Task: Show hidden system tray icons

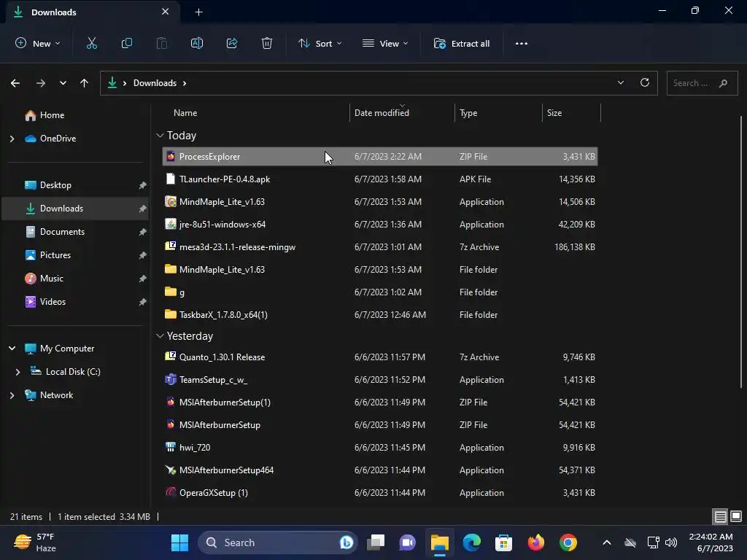Action: (606, 542)
